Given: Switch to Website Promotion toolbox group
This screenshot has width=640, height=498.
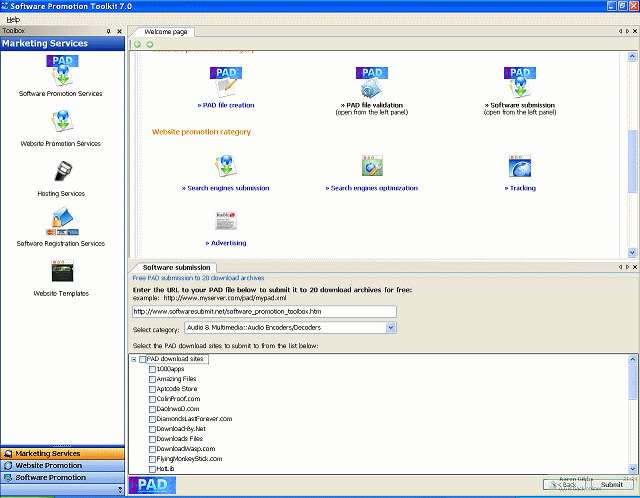Looking at the screenshot, I should coord(62,466).
